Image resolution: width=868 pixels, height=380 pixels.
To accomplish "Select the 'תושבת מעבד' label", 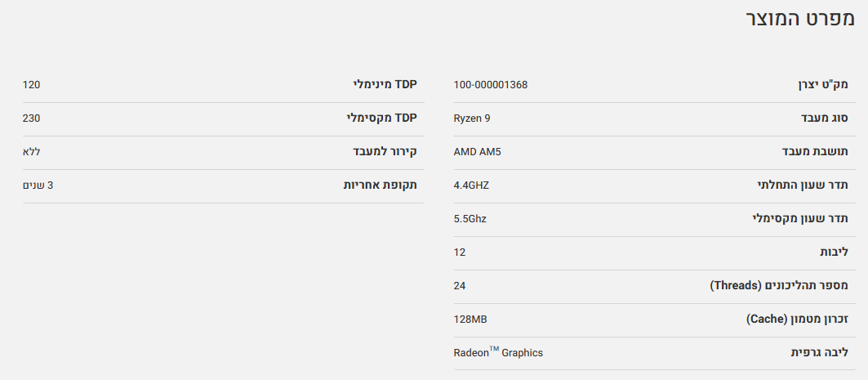I will pyautogui.click(x=815, y=152).
